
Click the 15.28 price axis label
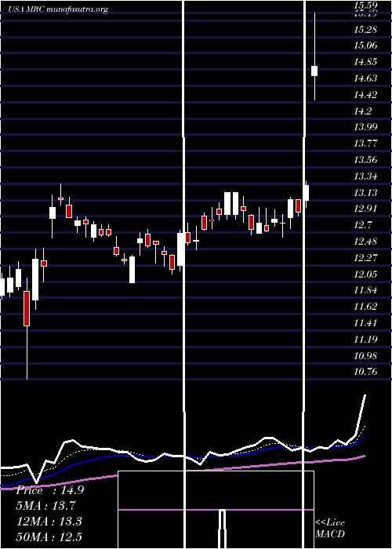pyautogui.click(x=365, y=30)
